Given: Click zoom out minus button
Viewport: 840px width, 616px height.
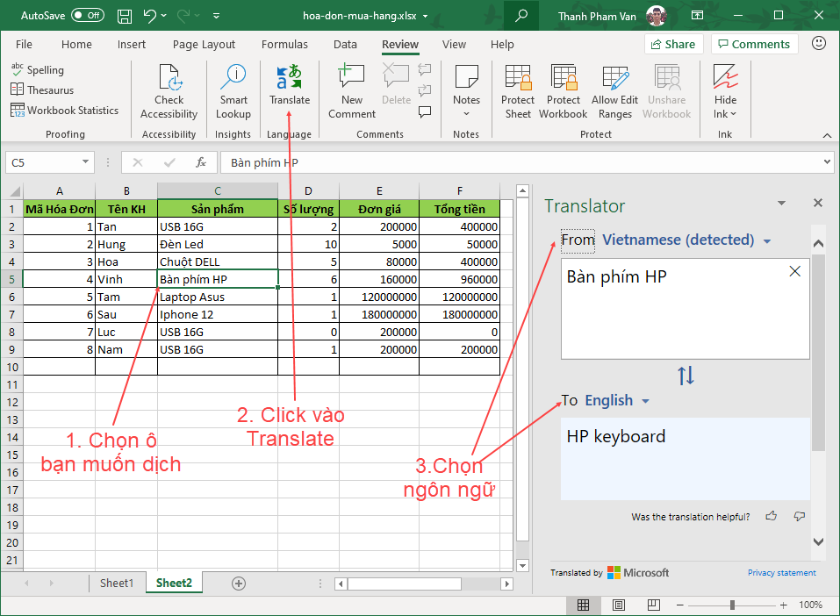Looking at the screenshot, I should point(680,605).
